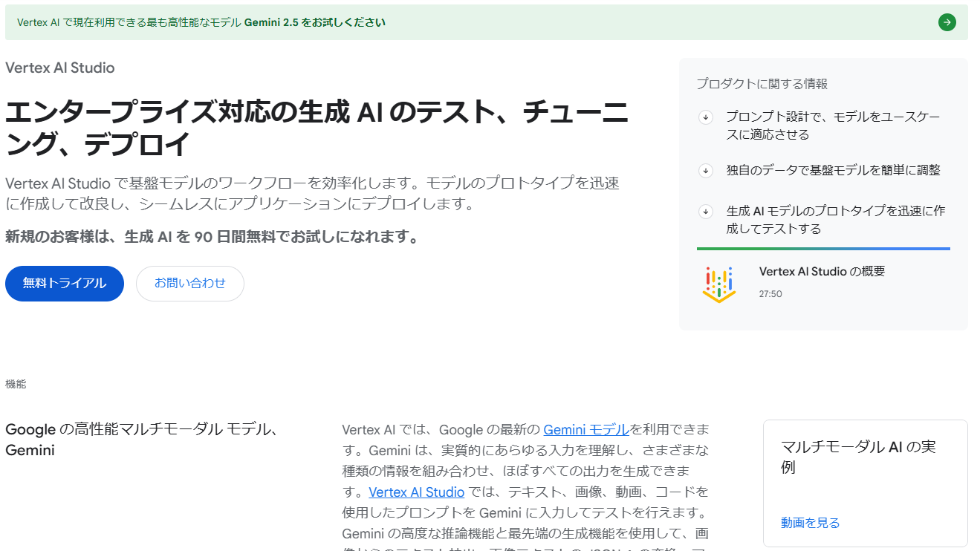
Task: Click the 動画を見る link
Action: click(810, 524)
